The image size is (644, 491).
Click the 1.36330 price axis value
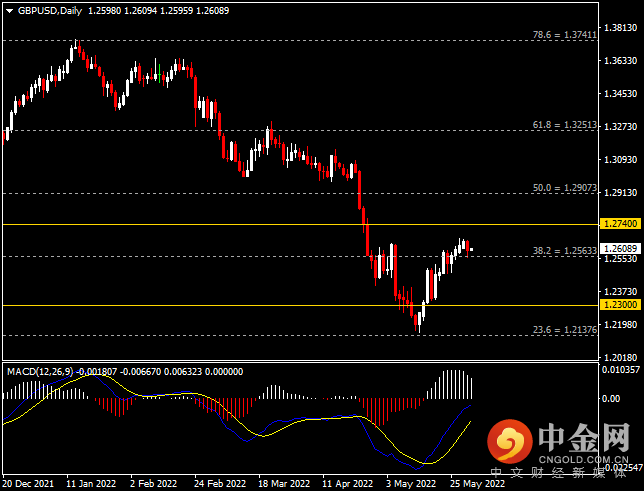pyautogui.click(x=621, y=61)
